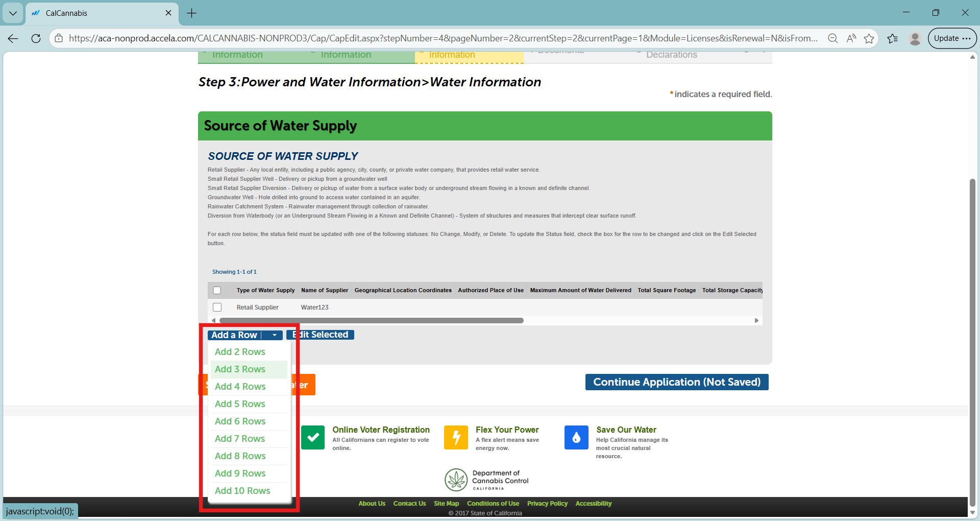Click the Department of Cannabis Control logo
Image resolution: width=980 pixels, height=521 pixels.
(486, 480)
